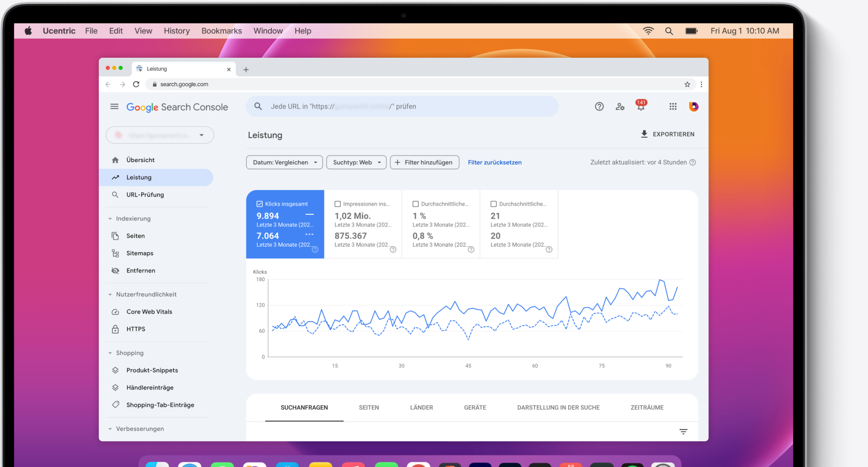Open DARSTELLUNG IN DER SUCHE tab
Image resolution: width=868 pixels, height=467 pixels.
click(x=559, y=408)
